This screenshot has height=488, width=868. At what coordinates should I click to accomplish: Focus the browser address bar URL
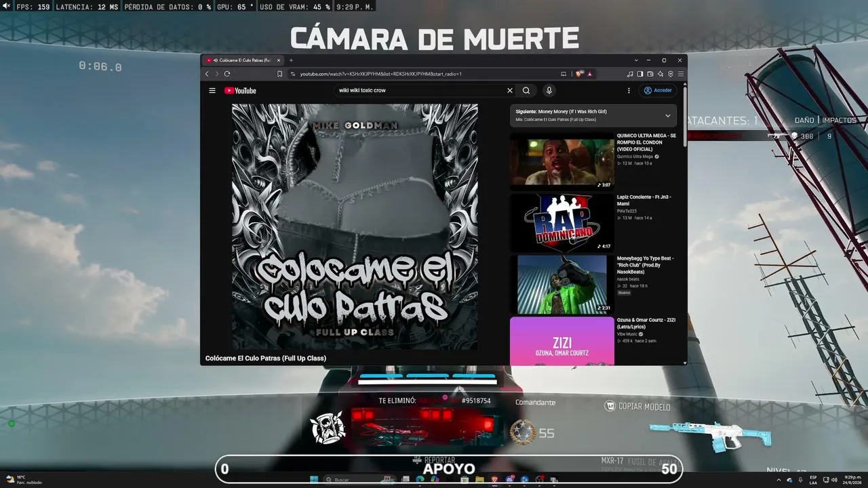click(380, 74)
